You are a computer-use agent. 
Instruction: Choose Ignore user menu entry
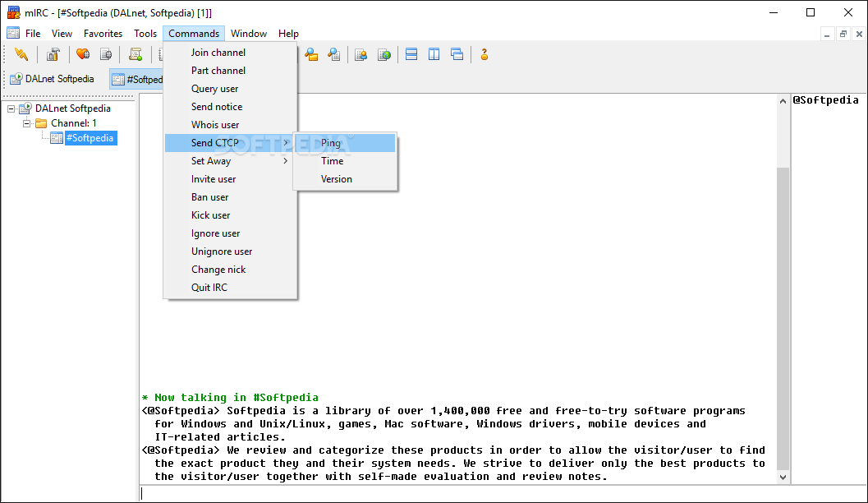coord(230,233)
